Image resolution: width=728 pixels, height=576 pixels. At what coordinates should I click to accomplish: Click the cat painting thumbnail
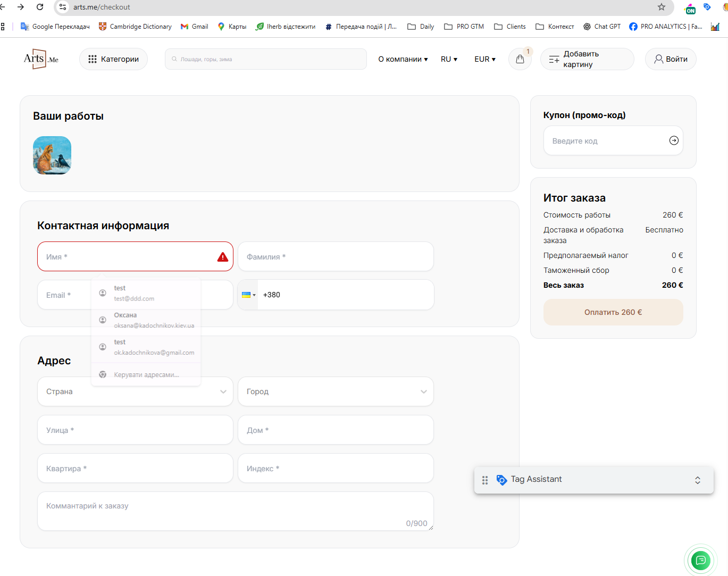coord(52,155)
